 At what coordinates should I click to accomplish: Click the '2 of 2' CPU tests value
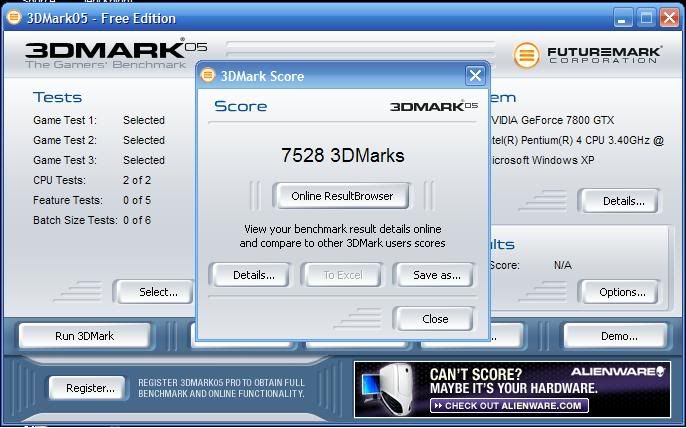tap(137, 180)
